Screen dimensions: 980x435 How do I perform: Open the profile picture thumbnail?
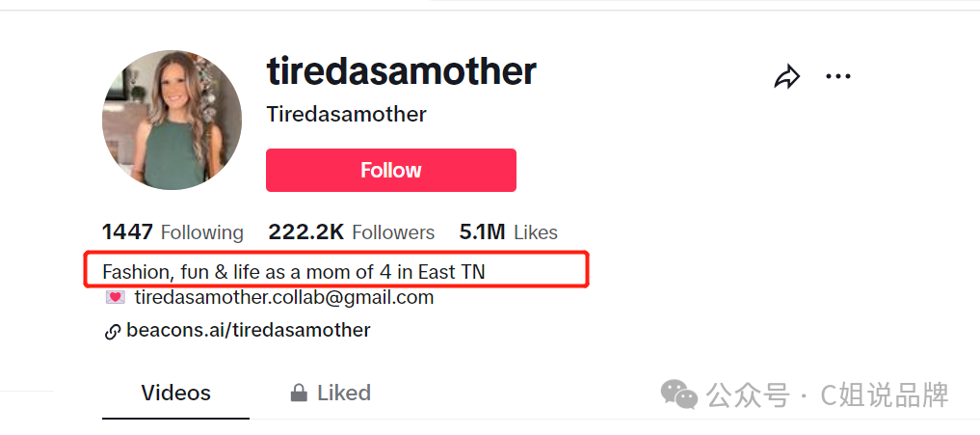click(172, 120)
